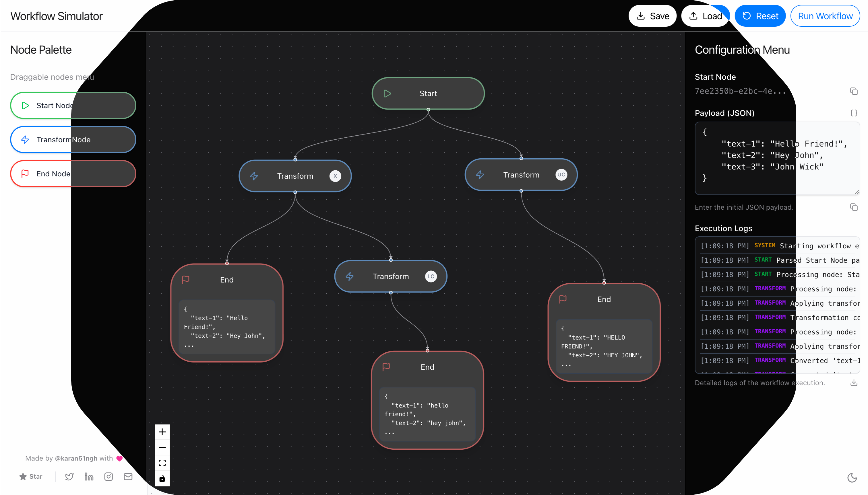Click play icon in Start Node palette item

(25, 105)
